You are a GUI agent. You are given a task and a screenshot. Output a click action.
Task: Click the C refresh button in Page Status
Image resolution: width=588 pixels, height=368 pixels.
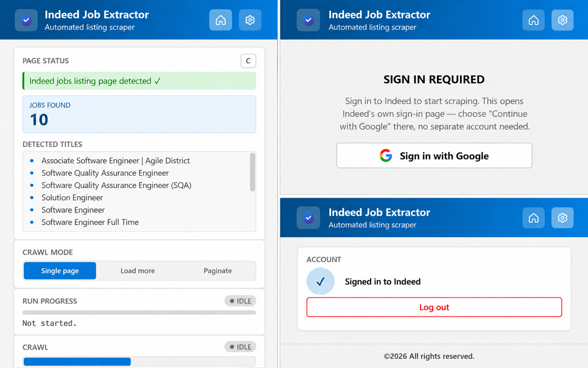tap(249, 61)
